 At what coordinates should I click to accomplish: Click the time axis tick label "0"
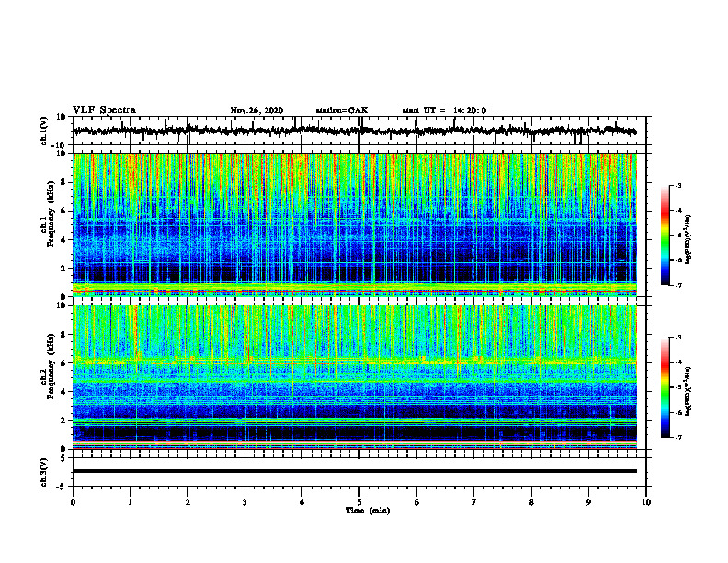point(73,502)
